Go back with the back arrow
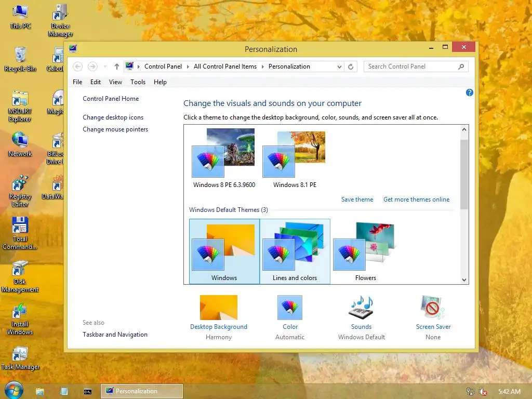The image size is (532, 399). click(78, 66)
